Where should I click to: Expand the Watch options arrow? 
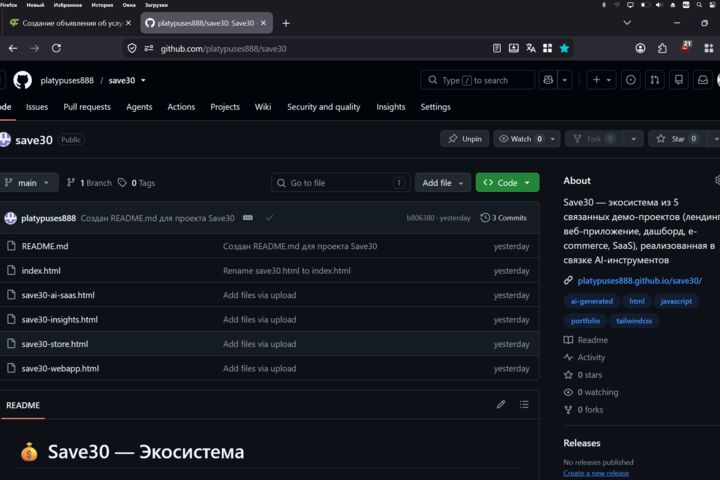pos(553,139)
